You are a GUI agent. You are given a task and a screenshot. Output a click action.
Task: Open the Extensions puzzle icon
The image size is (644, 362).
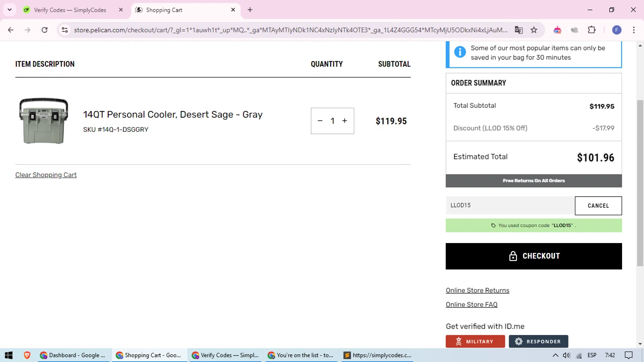(x=592, y=30)
